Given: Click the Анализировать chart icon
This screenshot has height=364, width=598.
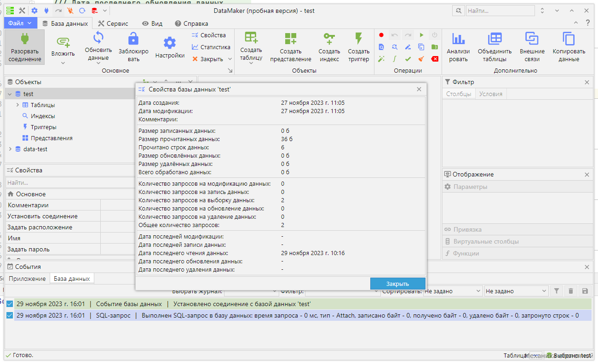Looking at the screenshot, I should (458, 39).
